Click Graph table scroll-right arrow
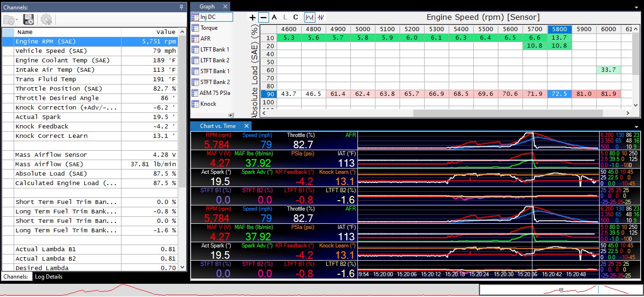The height and width of the screenshot is (297, 644). [x=627, y=113]
